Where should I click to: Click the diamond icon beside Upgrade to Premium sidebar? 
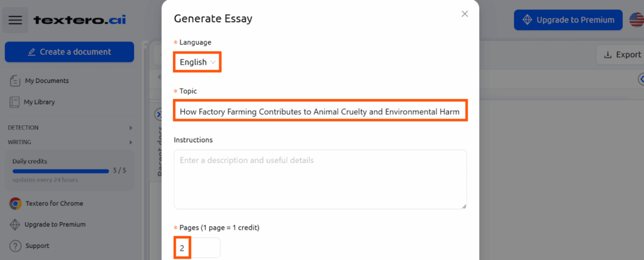pyautogui.click(x=15, y=225)
